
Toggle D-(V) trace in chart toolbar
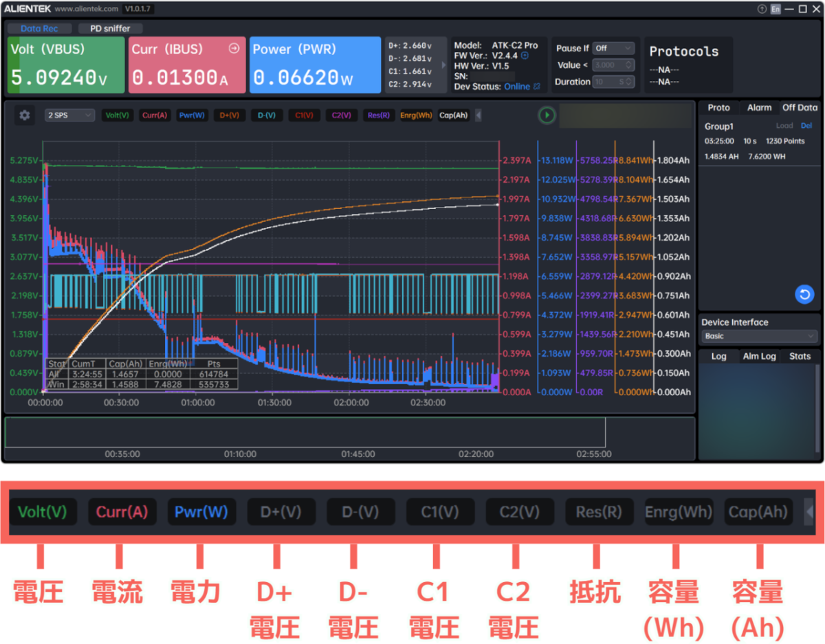click(267, 115)
